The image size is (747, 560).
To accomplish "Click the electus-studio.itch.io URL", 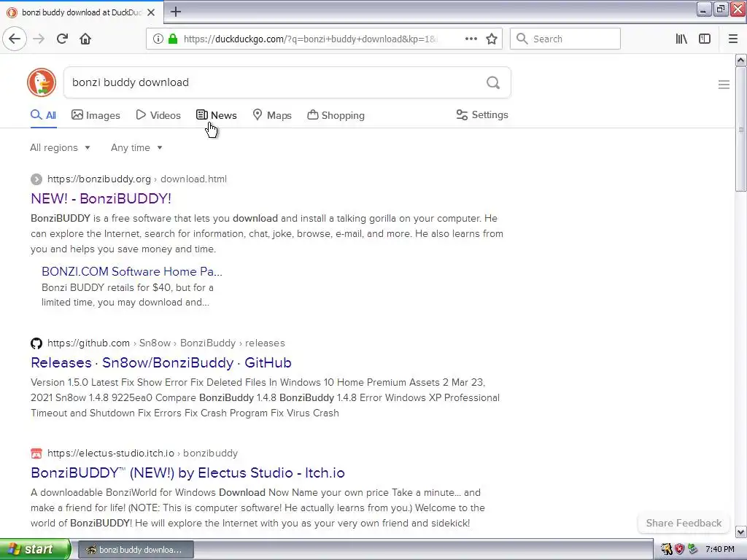I will [142, 453].
